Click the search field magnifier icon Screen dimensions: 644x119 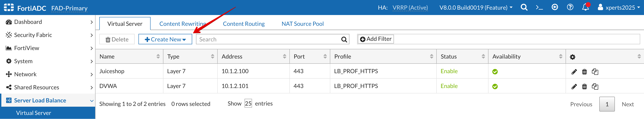click(344, 39)
